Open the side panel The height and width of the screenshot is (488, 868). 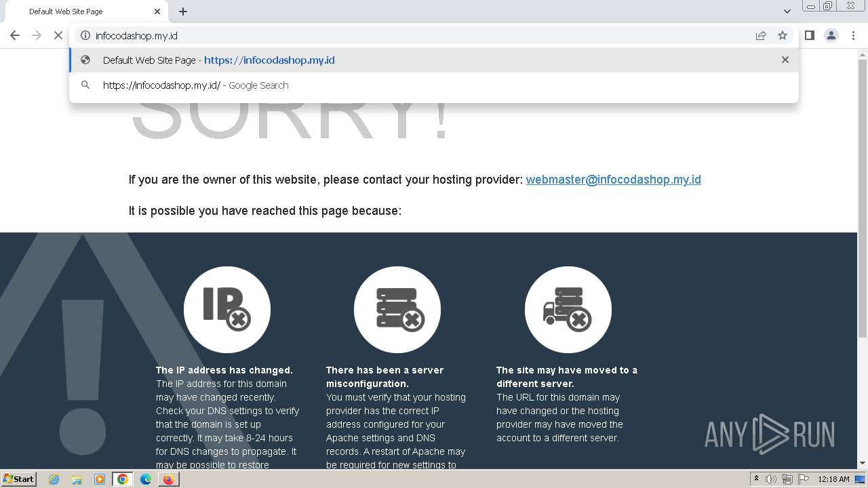point(810,35)
